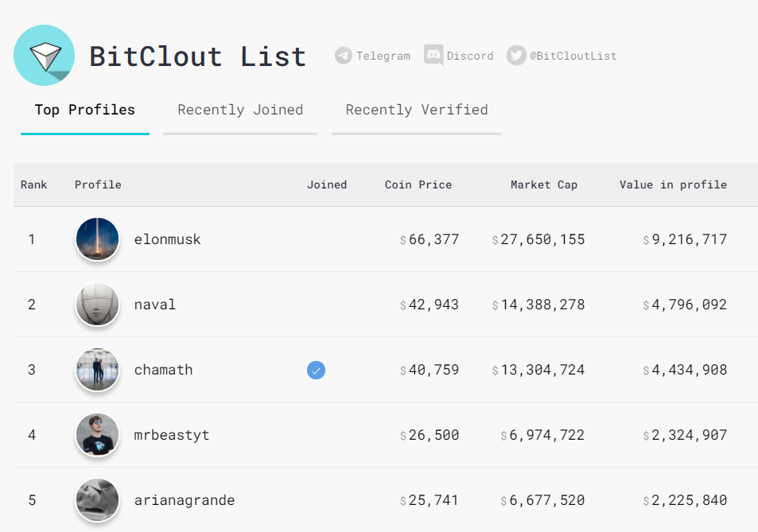The image size is (758, 532).
Task: Click market cap value $14,388,278
Action: (538, 305)
